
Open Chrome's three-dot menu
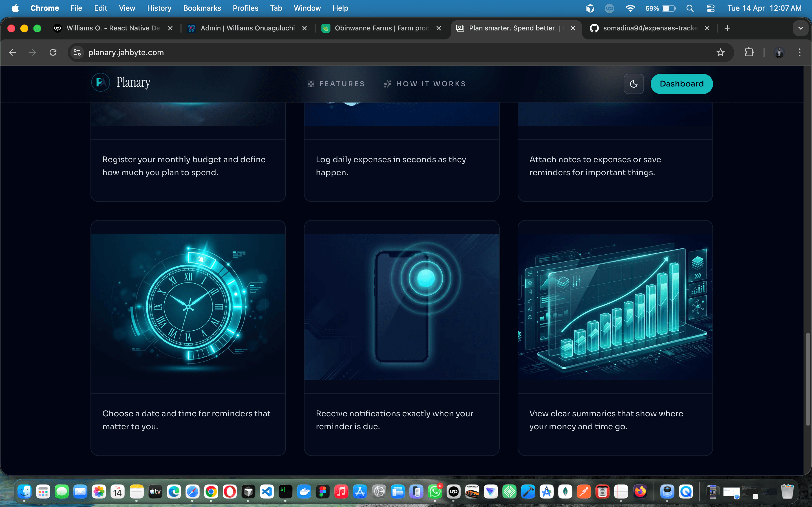[800, 52]
